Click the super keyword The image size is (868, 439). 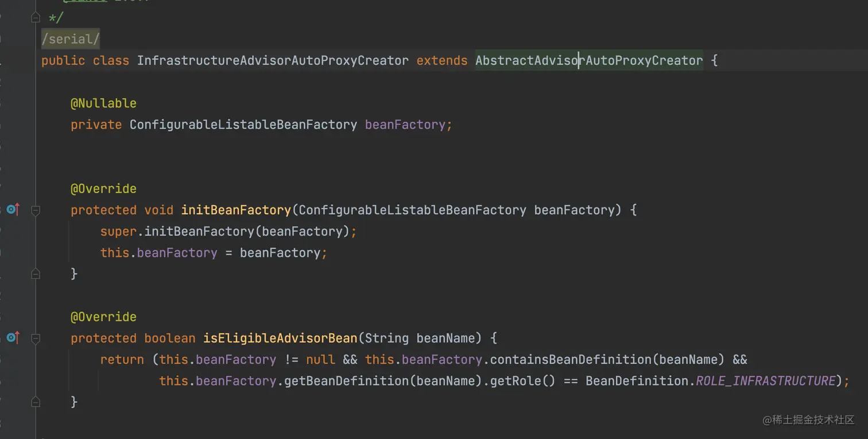(118, 231)
